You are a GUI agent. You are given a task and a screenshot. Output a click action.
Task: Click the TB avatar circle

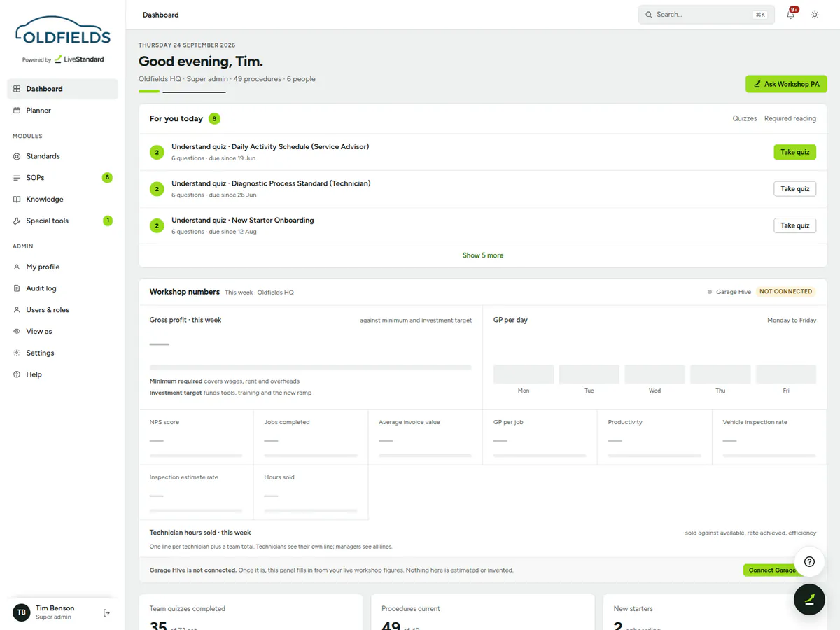(22, 612)
